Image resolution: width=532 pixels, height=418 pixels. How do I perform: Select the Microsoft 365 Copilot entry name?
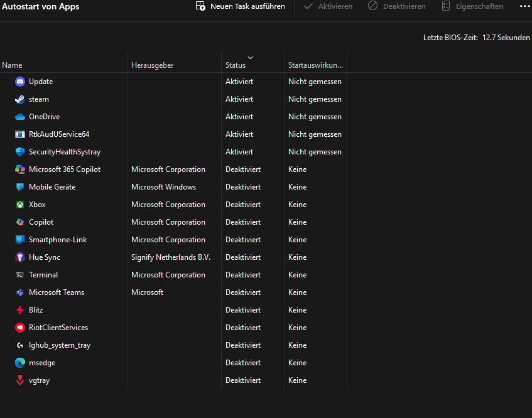[65, 169]
